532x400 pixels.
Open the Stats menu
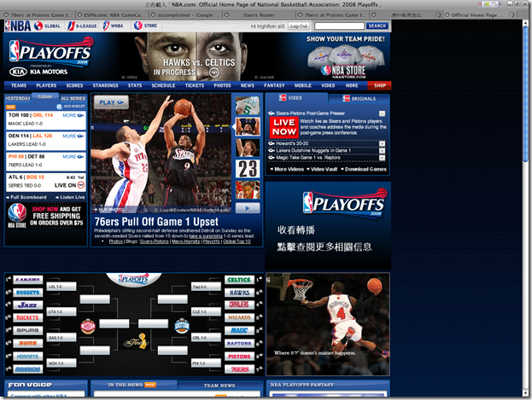[x=135, y=85]
